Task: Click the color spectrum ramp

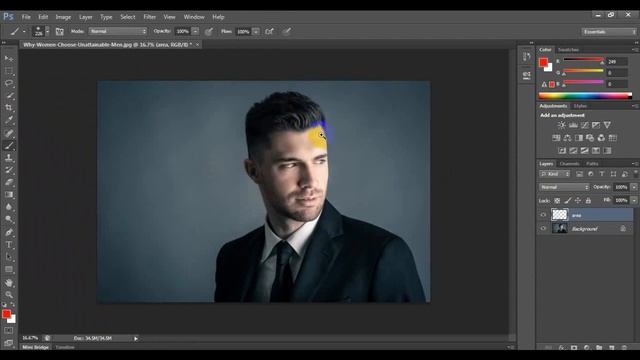Action: (x=585, y=96)
